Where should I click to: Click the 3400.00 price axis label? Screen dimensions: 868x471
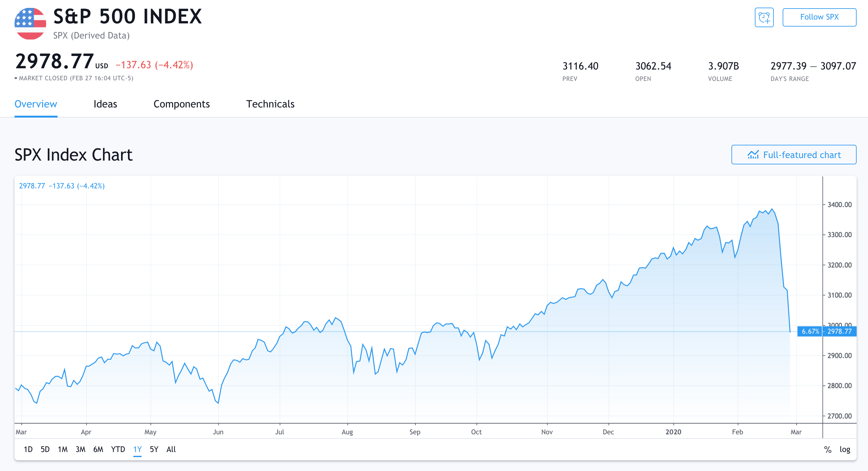[x=839, y=205]
